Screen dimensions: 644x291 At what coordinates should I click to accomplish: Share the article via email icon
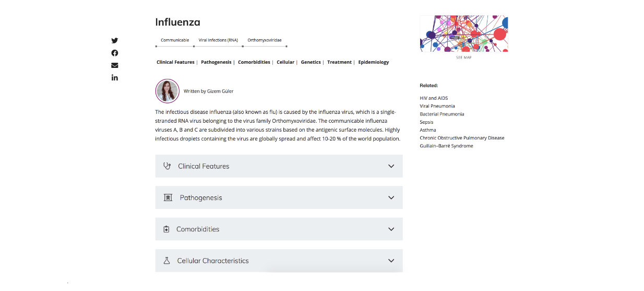[115, 65]
